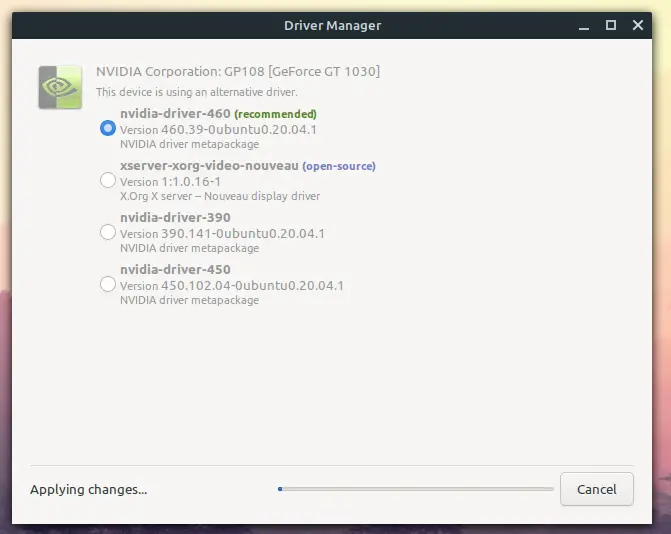Maximize the Driver Manager window
Image resolution: width=671 pixels, height=534 pixels.
point(611,25)
